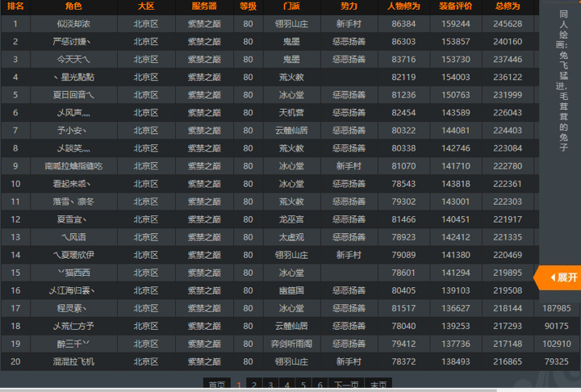This screenshot has height=392, width=581.
Task: Click the 人物修为 column header
Action: (x=403, y=6)
